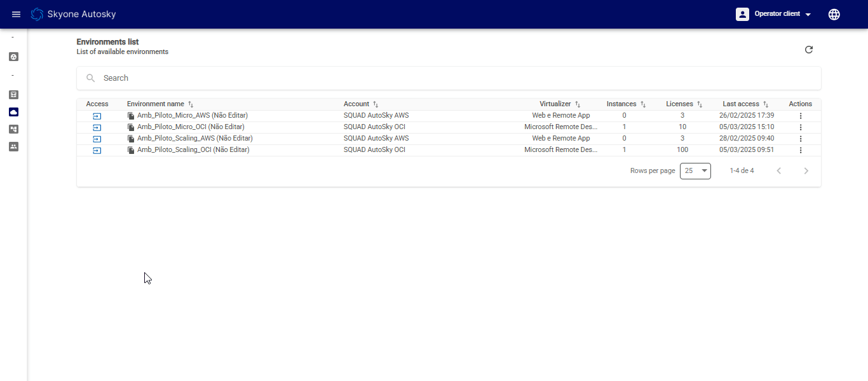Viewport: 868px width, 381px height.
Task: Open the cloud environments sidebar icon
Action: (x=13, y=112)
